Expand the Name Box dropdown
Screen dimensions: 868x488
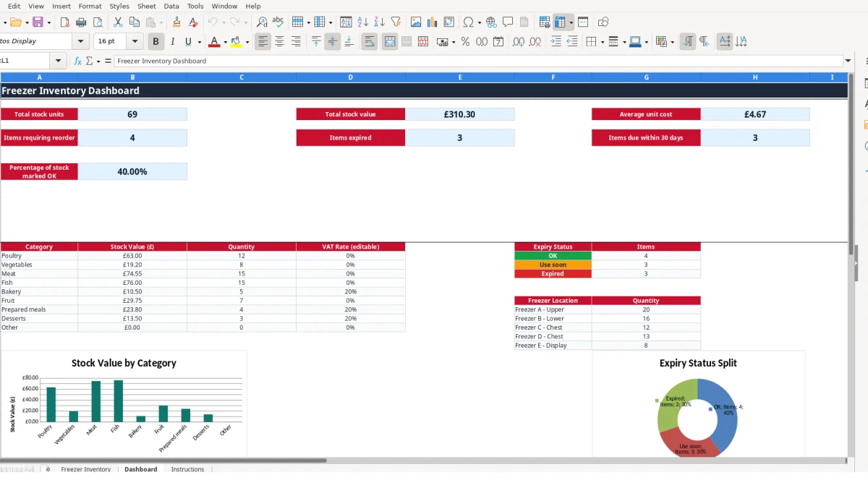pyautogui.click(x=59, y=61)
